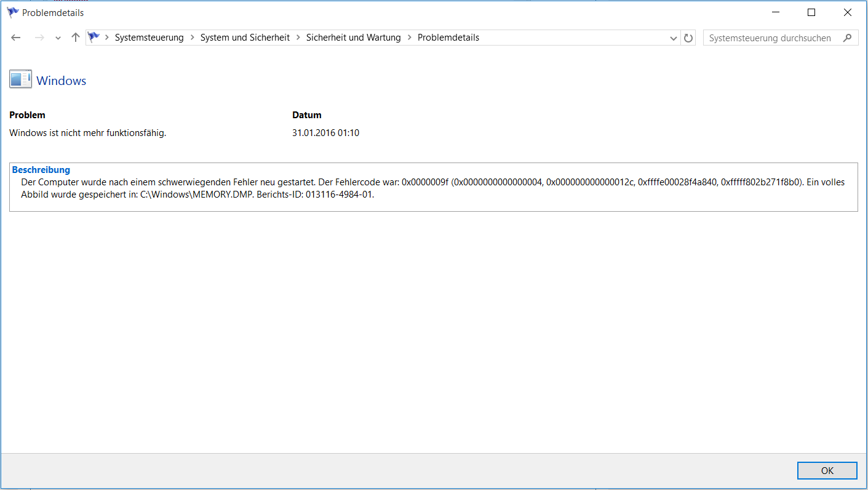This screenshot has width=868, height=490.
Task: Close the Problemdetails window
Action: 848,12
